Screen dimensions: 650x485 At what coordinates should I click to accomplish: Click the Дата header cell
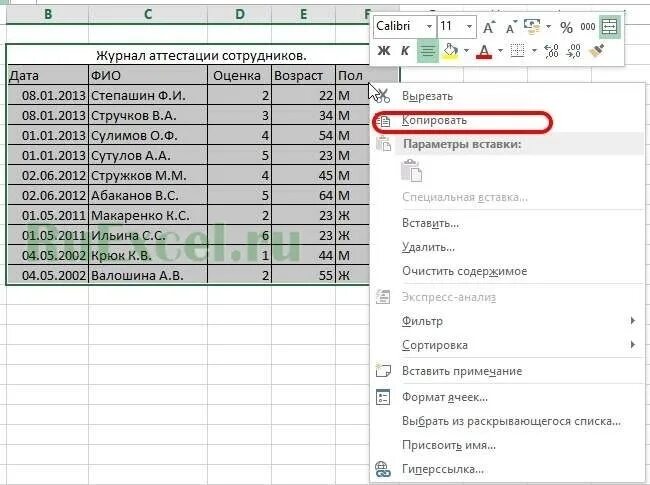(x=48, y=75)
